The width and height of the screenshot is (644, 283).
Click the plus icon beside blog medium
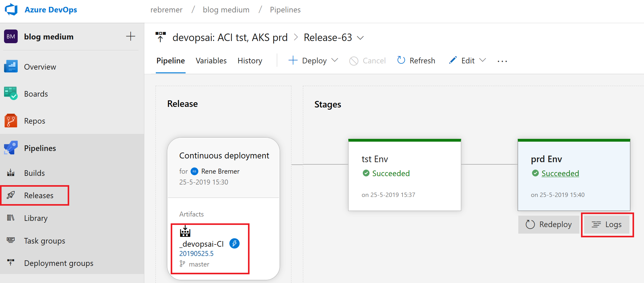131,36
